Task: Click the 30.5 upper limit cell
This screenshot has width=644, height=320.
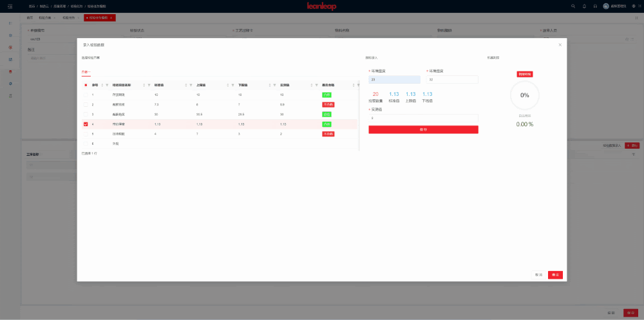Action: tap(199, 115)
